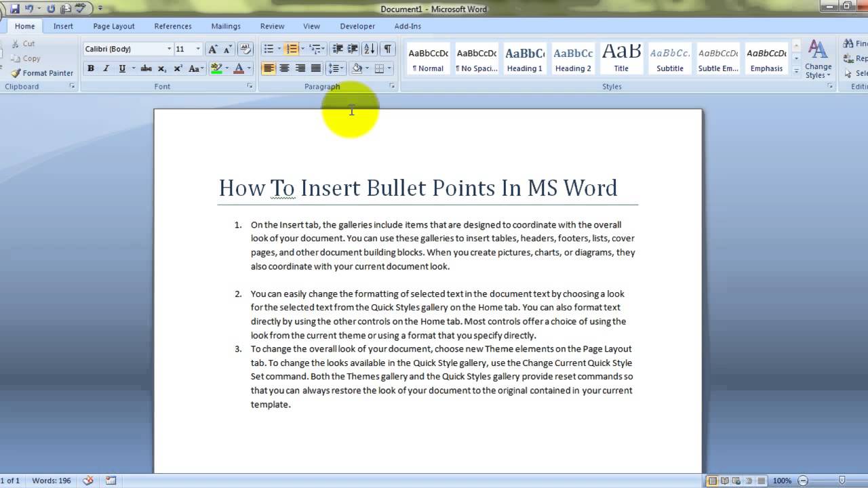
Task: Apply subscript formatting
Action: click(162, 68)
